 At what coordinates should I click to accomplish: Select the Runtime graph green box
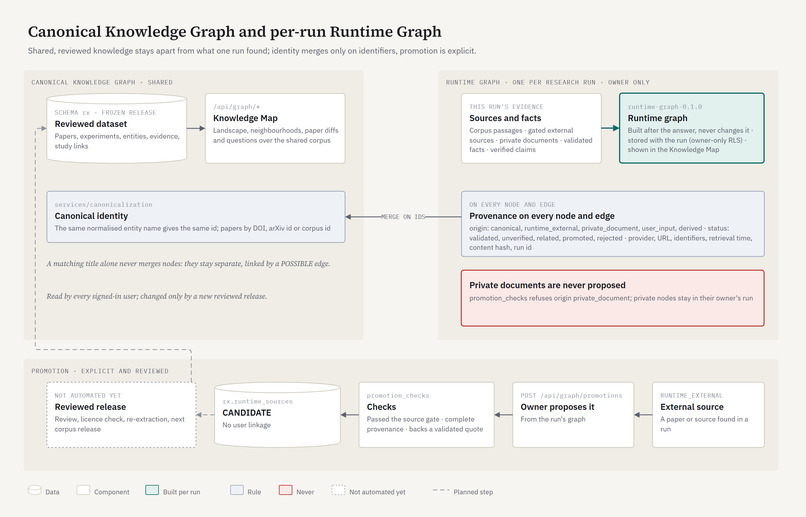point(692,128)
